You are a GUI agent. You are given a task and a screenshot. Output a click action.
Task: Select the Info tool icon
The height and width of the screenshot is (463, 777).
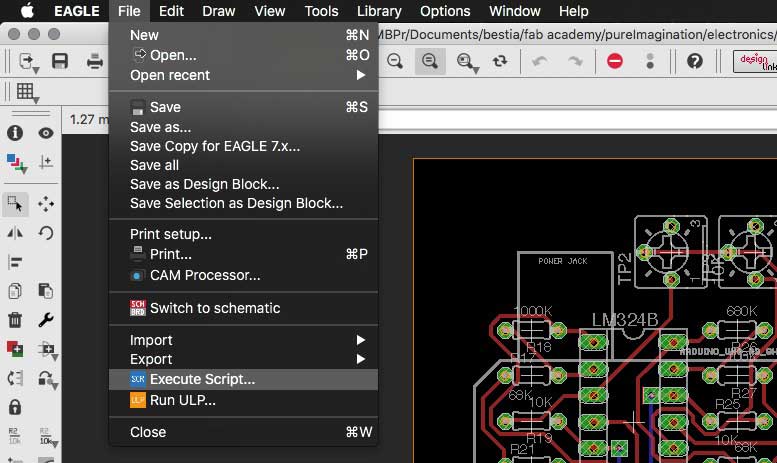[x=15, y=133]
